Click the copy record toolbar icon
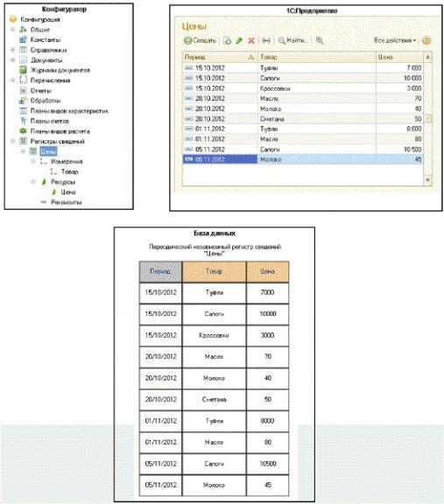 228,40
